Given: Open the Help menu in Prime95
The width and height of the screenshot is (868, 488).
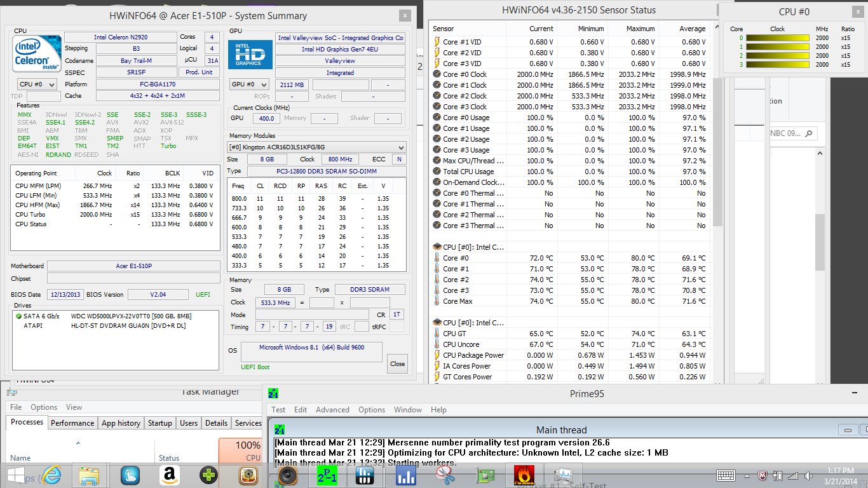Looking at the screenshot, I should pos(438,410).
